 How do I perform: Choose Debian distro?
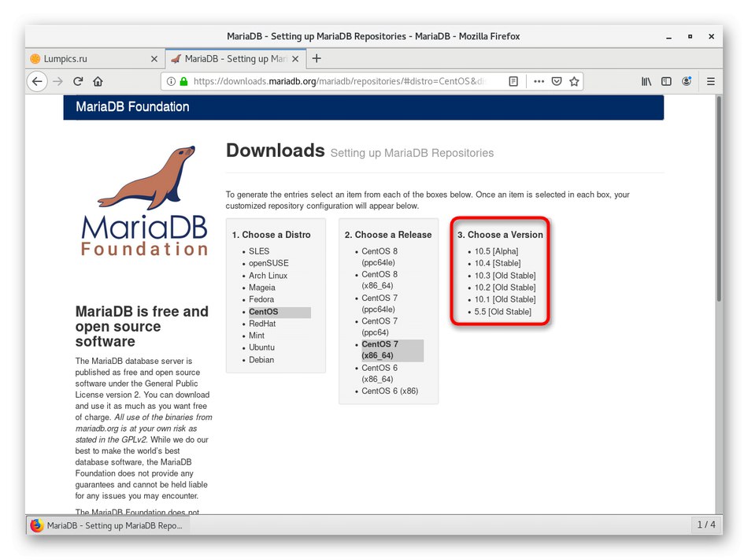click(x=261, y=360)
